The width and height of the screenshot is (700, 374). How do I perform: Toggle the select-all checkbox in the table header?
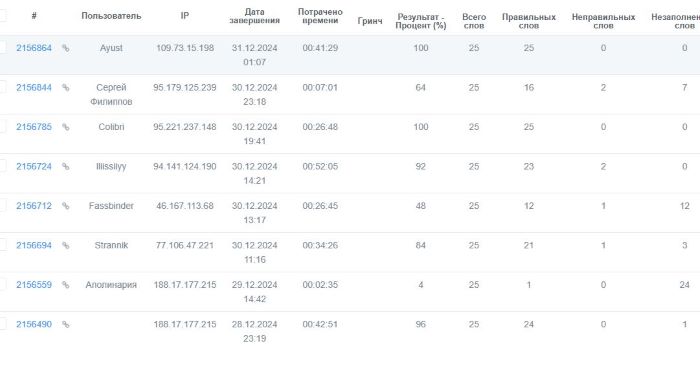pyautogui.click(x=2, y=16)
